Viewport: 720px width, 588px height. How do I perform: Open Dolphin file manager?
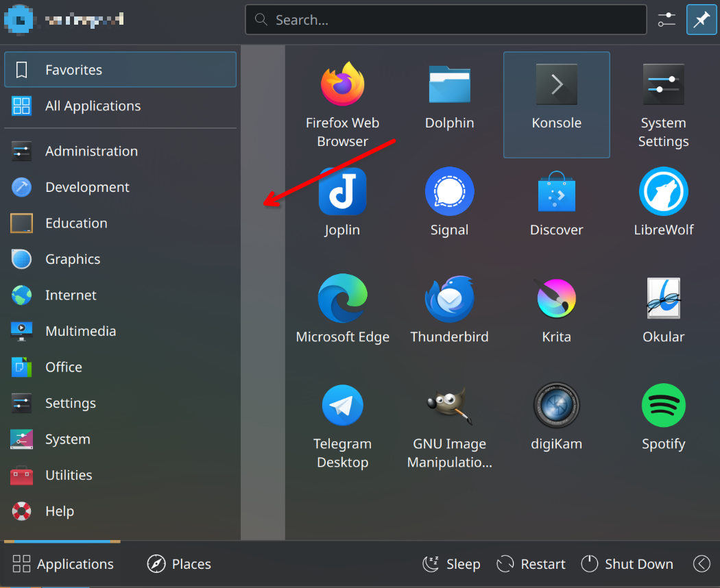click(x=449, y=105)
